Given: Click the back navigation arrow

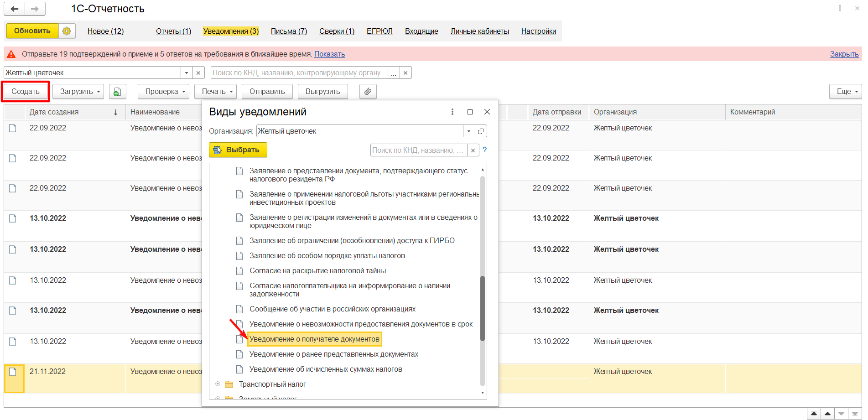Looking at the screenshot, I should click(15, 9).
